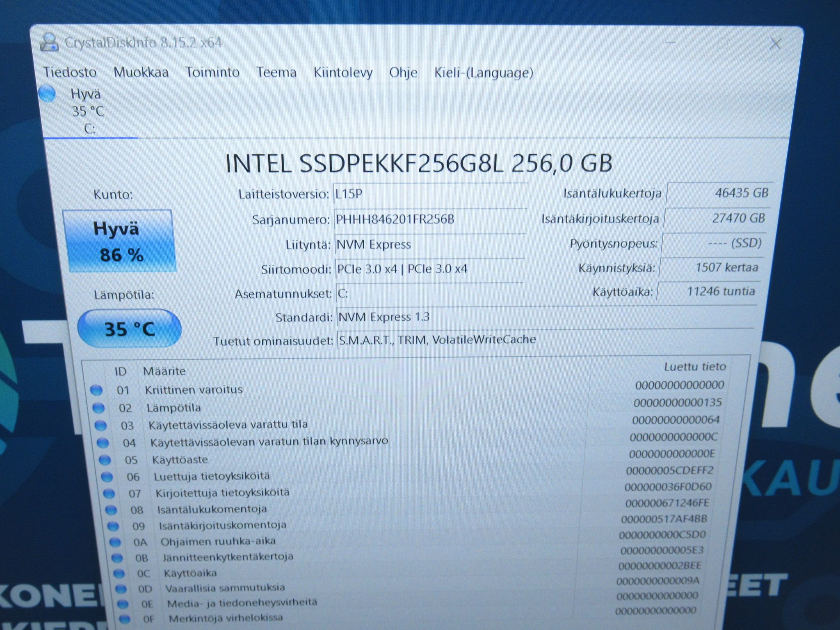Viewport: 840px width, 630px height.
Task: Open the Kiintolevy menu
Action: (x=343, y=73)
